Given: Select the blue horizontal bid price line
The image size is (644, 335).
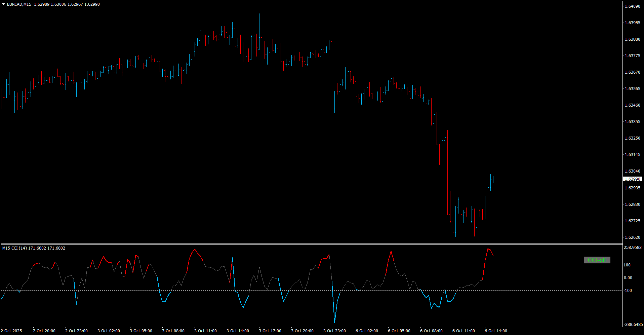Looking at the screenshot, I should click(303, 179).
